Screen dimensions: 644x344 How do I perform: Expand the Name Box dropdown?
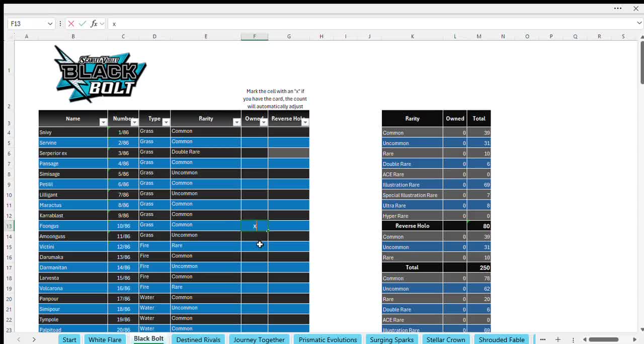pos(50,24)
